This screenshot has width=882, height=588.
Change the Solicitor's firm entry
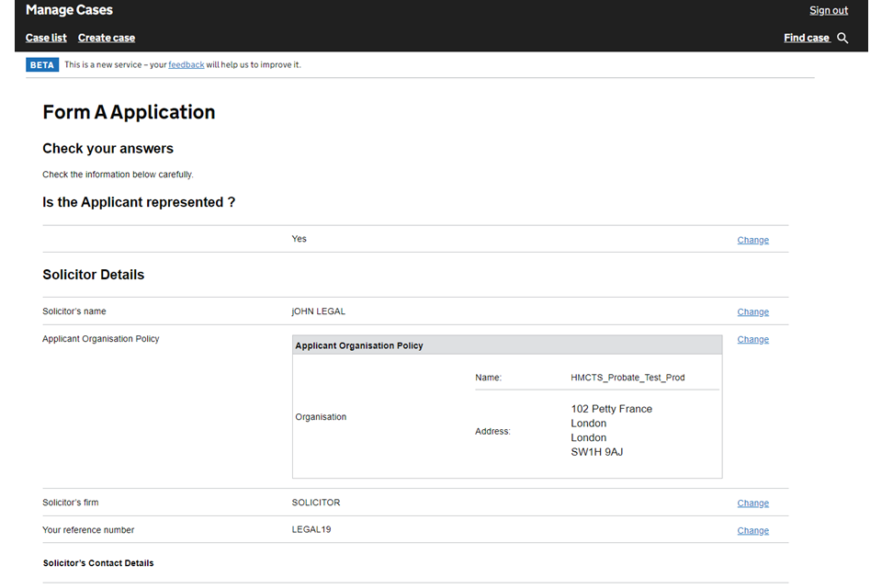[752, 503]
